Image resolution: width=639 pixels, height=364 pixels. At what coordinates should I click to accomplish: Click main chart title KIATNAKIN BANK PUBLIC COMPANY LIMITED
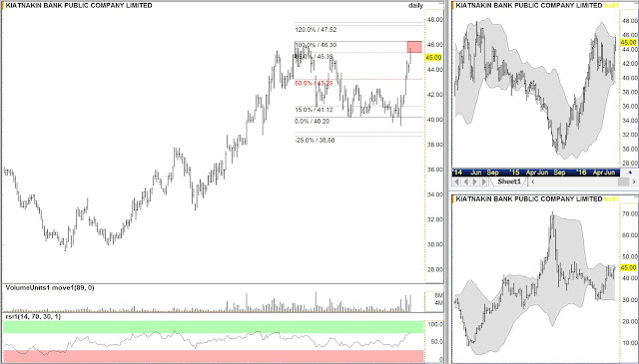point(79,5)
